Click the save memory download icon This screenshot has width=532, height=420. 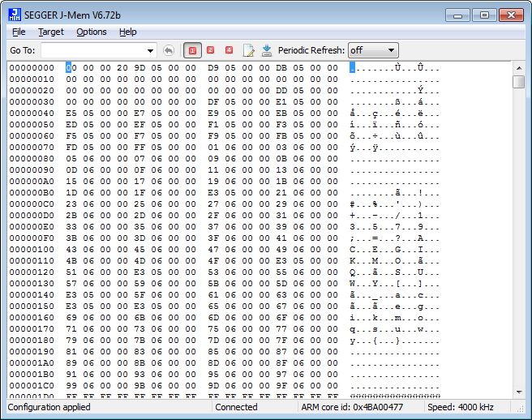pyautogui.click(x=267, y=50)
